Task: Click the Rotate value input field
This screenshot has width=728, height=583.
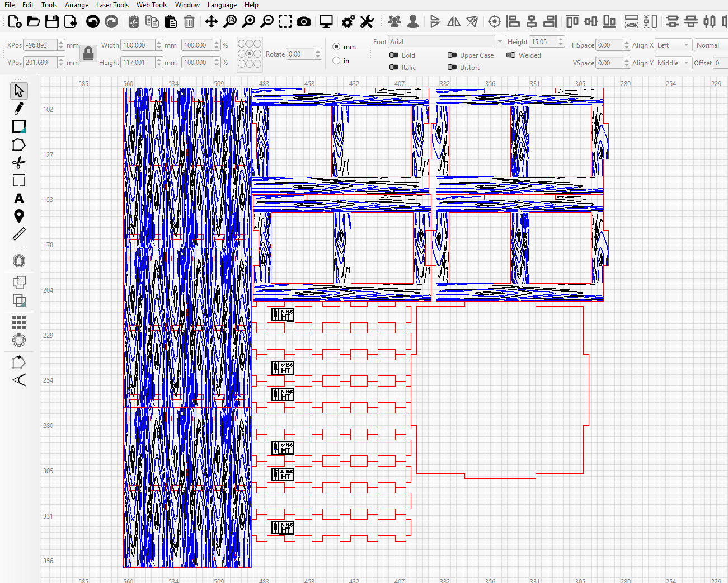Action: coord(300,54)
